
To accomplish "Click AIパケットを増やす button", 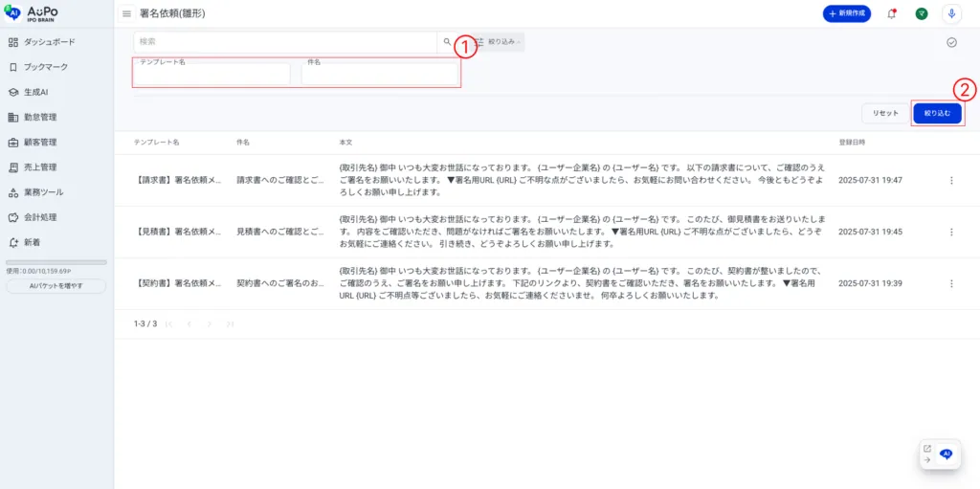I will click(x=56, y=286).
